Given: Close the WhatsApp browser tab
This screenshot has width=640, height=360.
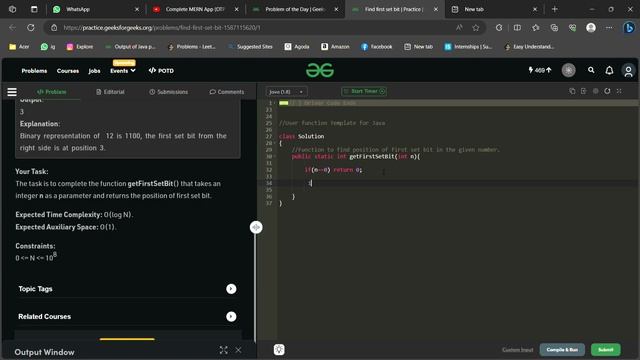Looking at the screenshot, I should pyautogui.click(x=137, y=9).
